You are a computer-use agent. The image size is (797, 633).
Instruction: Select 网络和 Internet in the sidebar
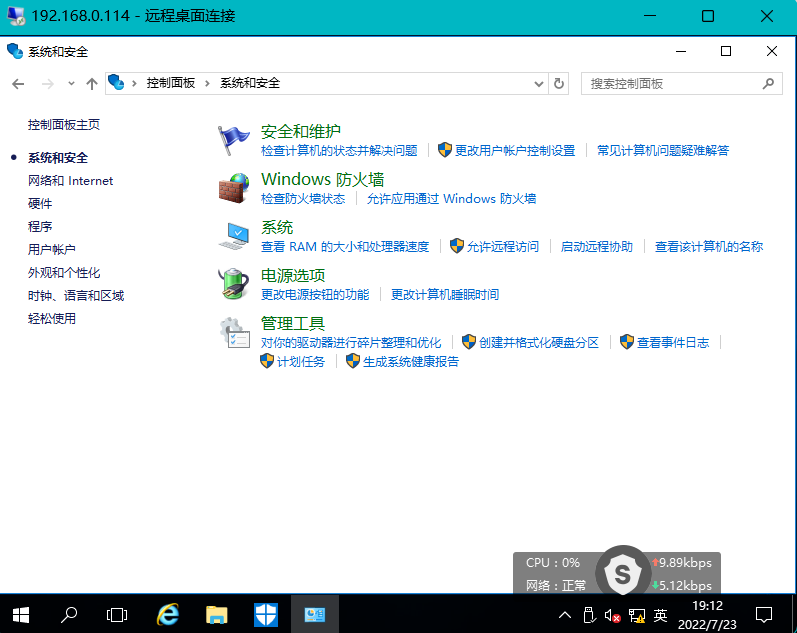70,180
